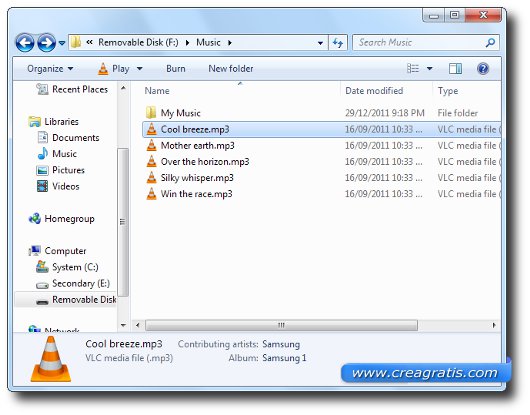Click the search magnifier icon
Screen dimensions: 530x415
tap(490, 43)
